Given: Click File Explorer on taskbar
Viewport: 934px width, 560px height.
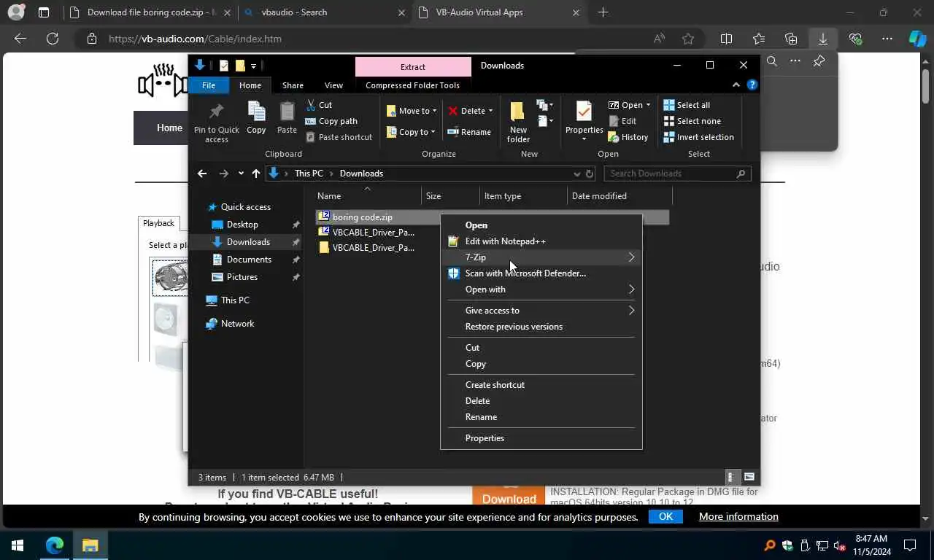Looking at the screenshot, I should click(x=90, y=545).
